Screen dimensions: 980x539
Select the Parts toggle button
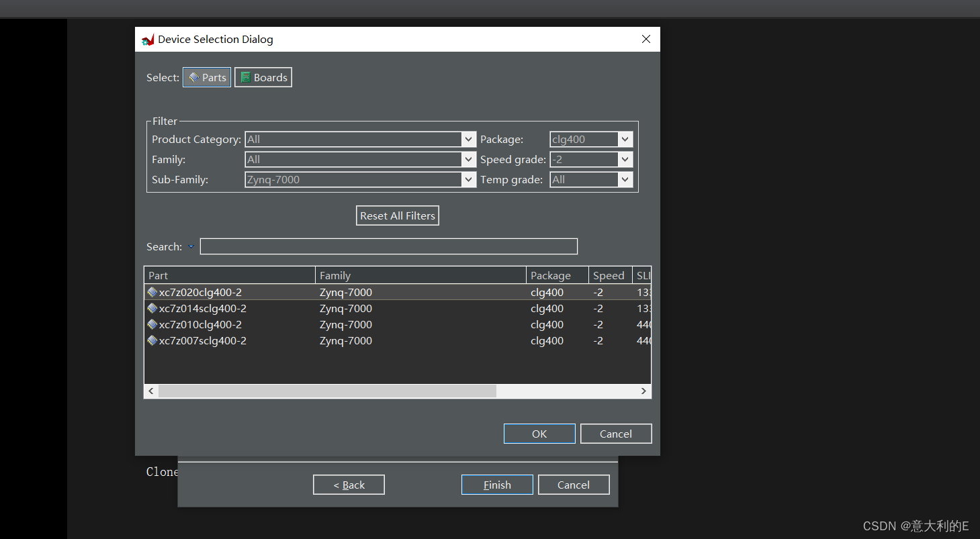(207, 77)
